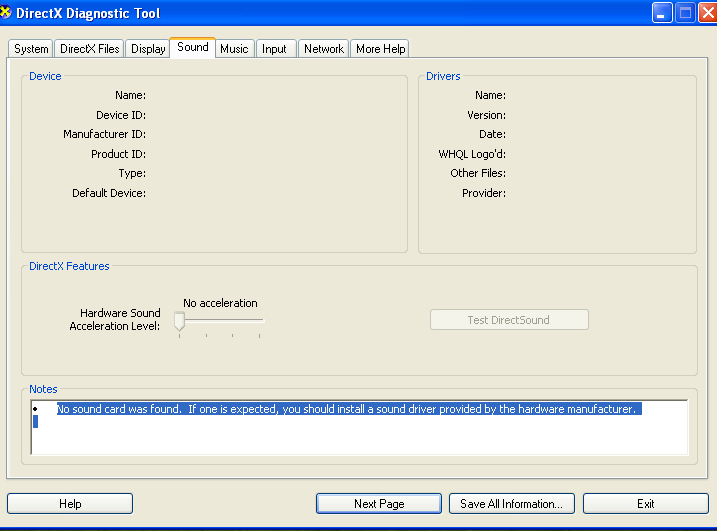Screen dimensions: 717x531
Task: Click the 'Provider:' label in Drivers
Action: point(484,193)
